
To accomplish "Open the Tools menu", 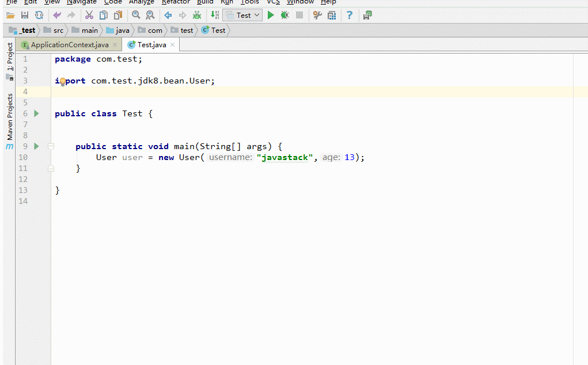I will 250,2.
